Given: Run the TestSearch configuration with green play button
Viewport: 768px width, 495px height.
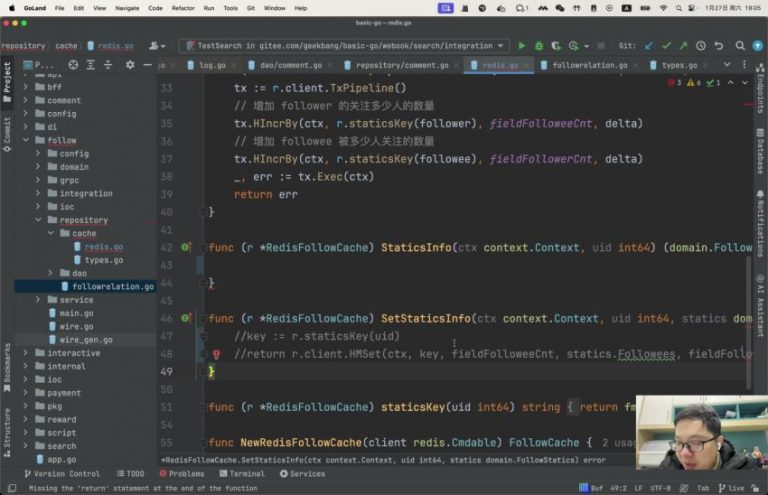Looking at the screenshot, I should pos(521,46).
